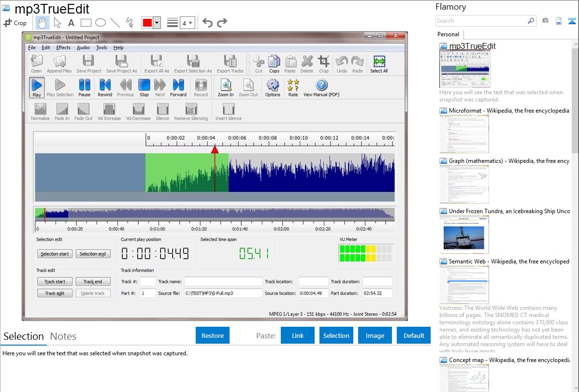Click the Track split button
Image resolution: width=579 pixels, height=392 pixels.
point(55,293)
